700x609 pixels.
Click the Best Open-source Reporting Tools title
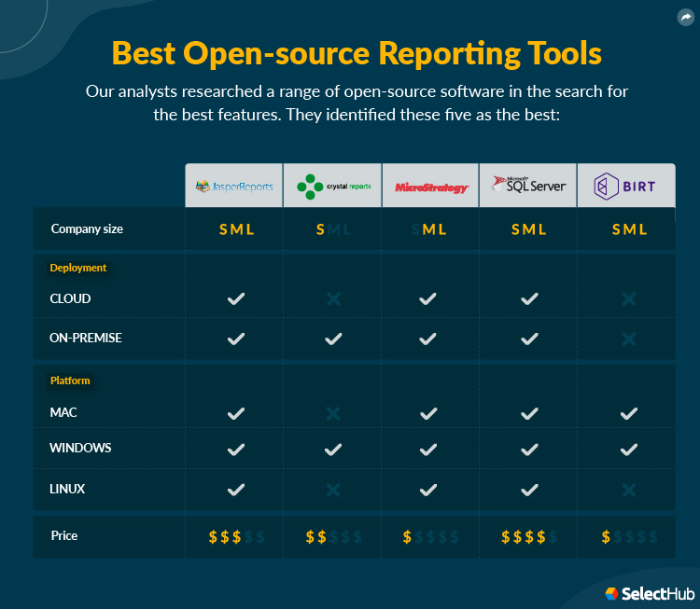(357, 53)
